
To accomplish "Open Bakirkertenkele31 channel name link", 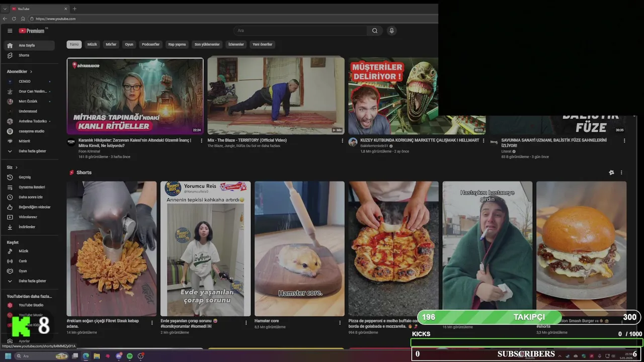I will click(x=374, y=146).
